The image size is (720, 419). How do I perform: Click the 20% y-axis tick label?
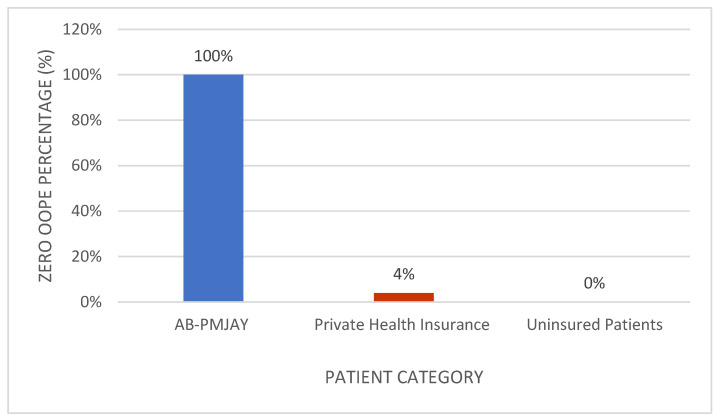86,256
